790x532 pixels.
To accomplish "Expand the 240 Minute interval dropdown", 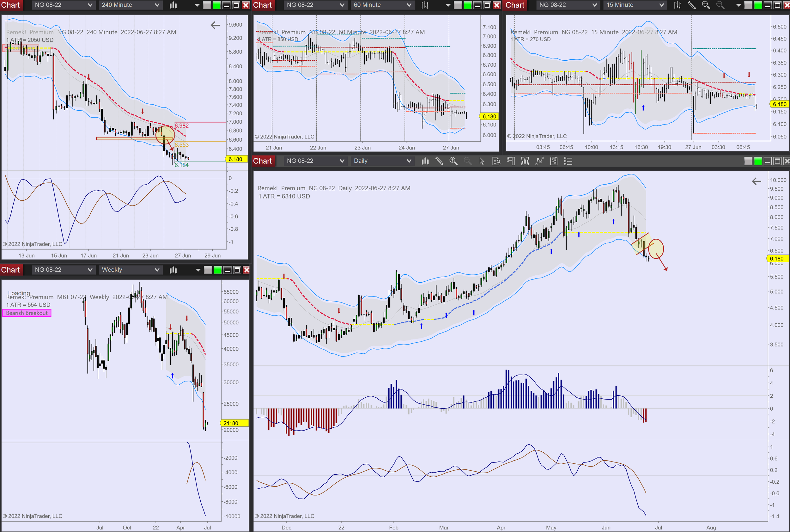I will [x=157, y=5].
